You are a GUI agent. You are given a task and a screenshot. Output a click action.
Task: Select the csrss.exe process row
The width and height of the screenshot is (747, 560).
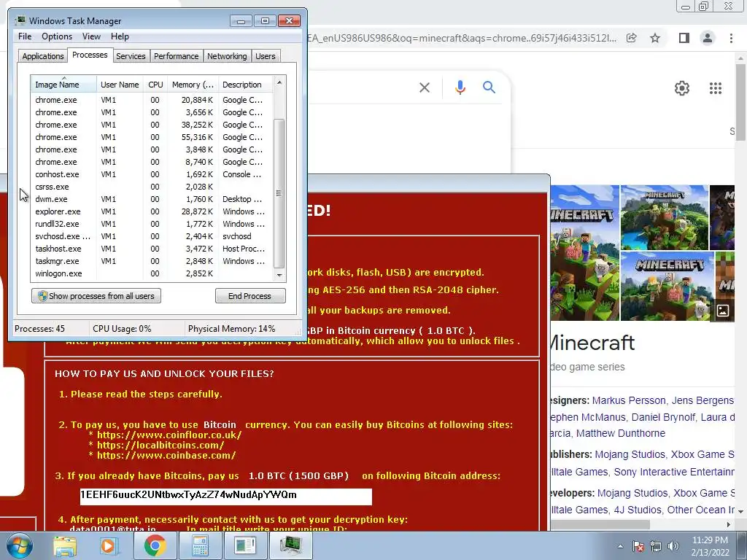pyautogui.click(x=152, y=187)
